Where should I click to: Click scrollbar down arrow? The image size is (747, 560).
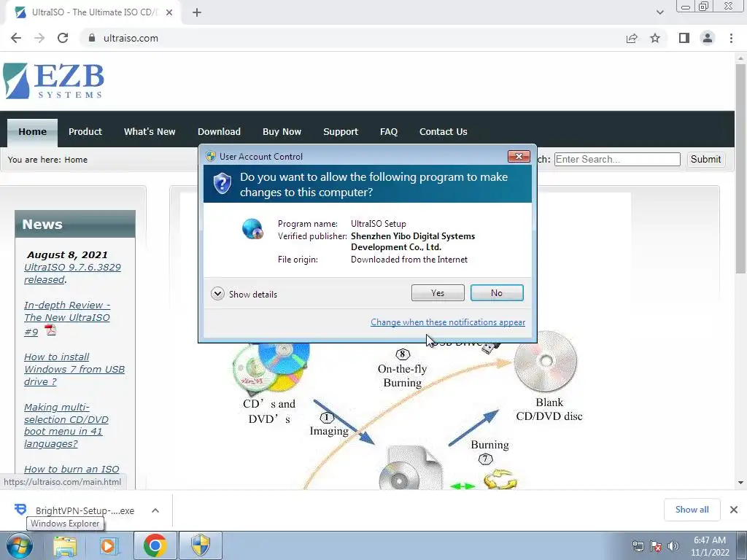[740, 483]
